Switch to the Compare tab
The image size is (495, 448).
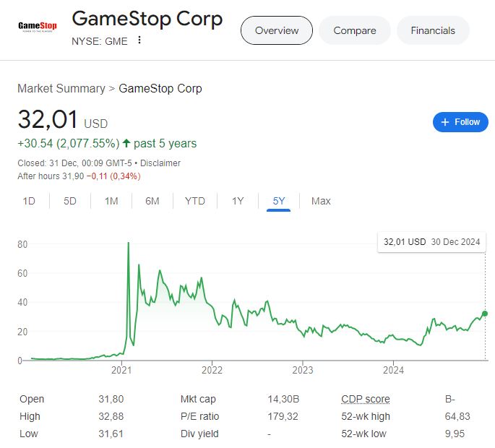355,30
